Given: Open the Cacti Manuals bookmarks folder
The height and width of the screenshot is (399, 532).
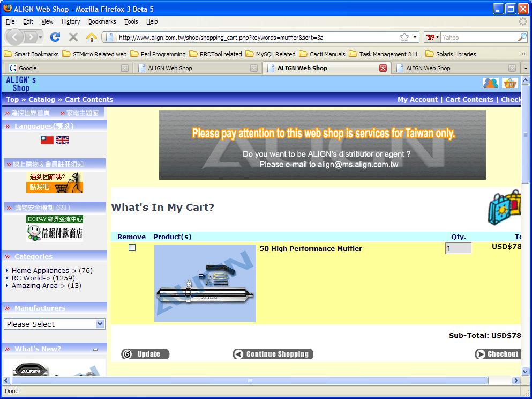Looking at the screenshot, I should (322, 54).
